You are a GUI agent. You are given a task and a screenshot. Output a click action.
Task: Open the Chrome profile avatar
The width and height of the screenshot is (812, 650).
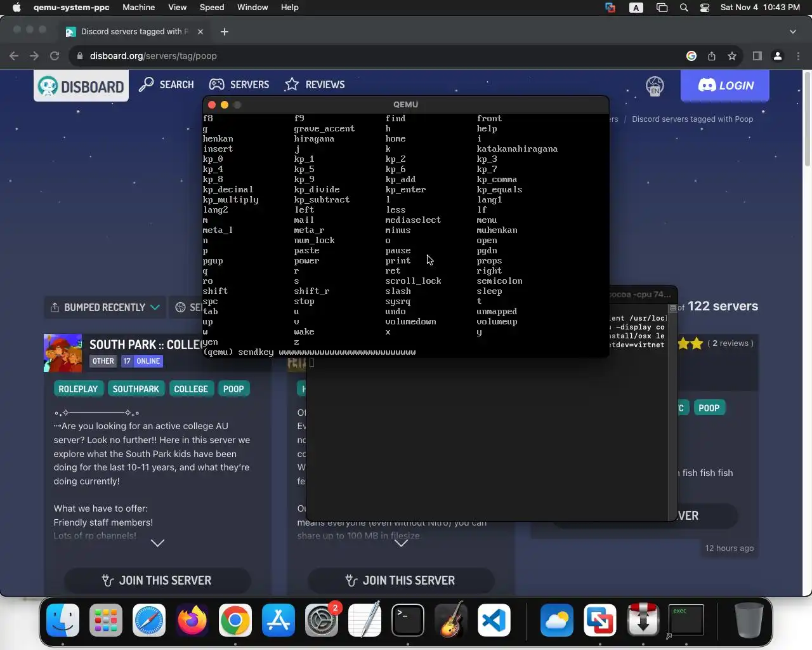[778, 56]
